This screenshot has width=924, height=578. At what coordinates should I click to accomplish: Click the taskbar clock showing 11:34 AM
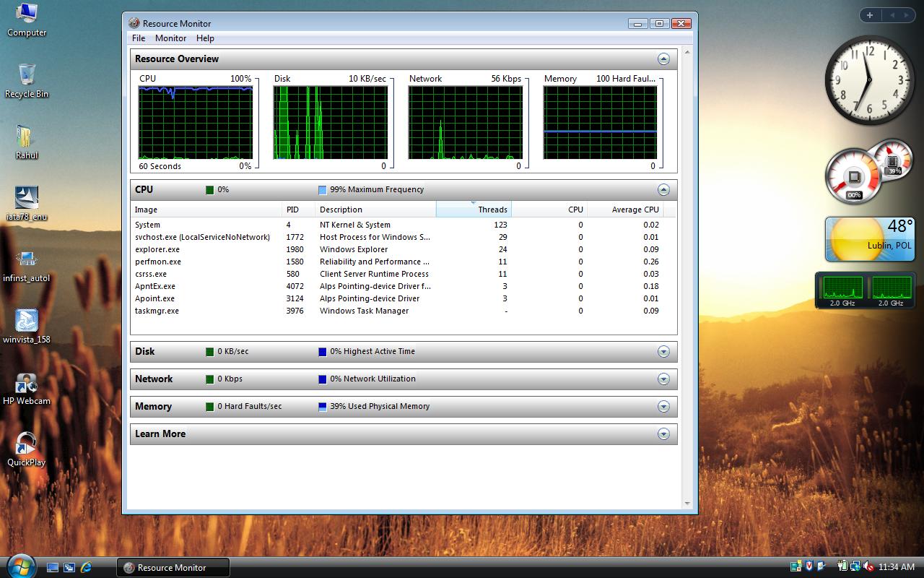tap(897, 567)
